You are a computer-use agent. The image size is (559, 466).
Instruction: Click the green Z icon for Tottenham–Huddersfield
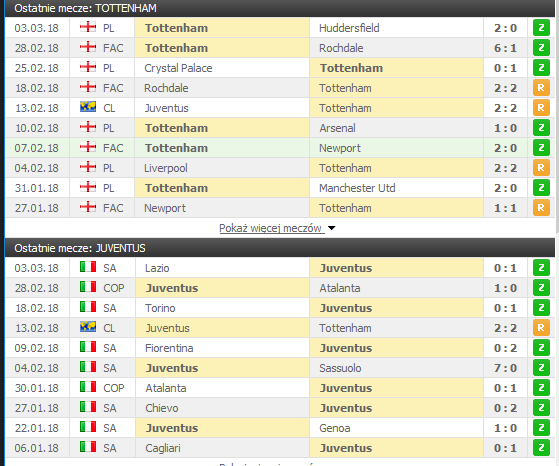[541, 28]
